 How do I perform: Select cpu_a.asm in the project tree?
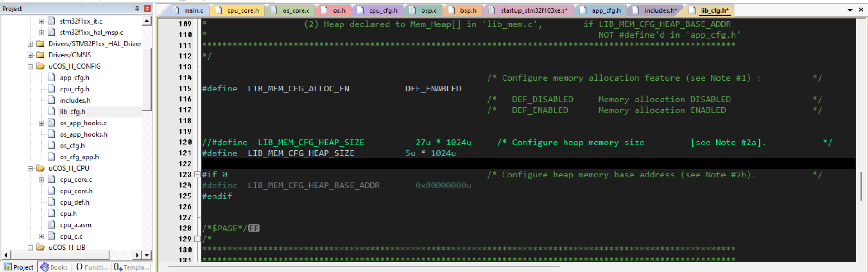(76, 225)
